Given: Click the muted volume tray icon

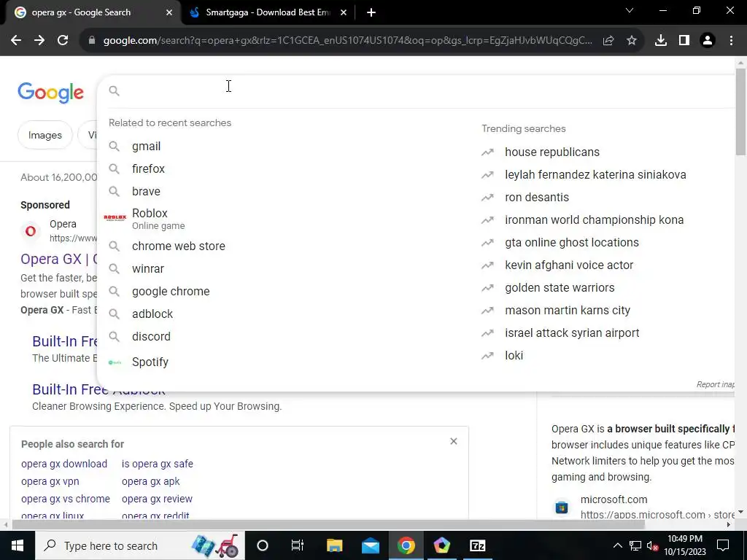Looking at the screenshot, I should (x=653, y=545).
